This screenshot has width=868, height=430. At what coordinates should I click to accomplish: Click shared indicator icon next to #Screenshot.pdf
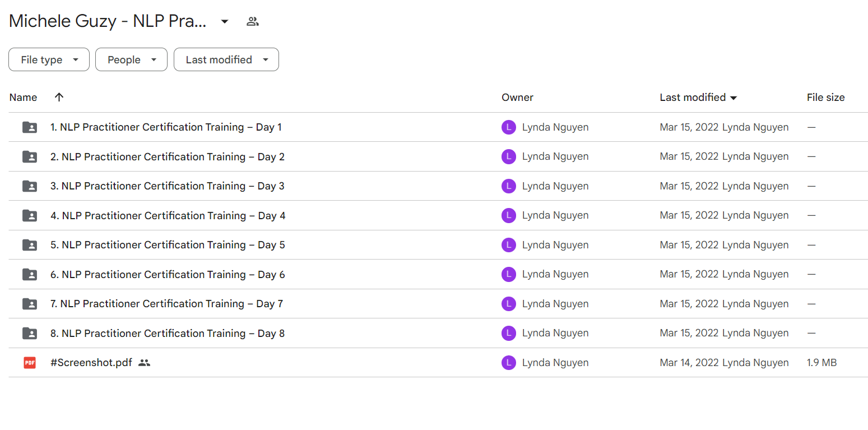point(144,363)
